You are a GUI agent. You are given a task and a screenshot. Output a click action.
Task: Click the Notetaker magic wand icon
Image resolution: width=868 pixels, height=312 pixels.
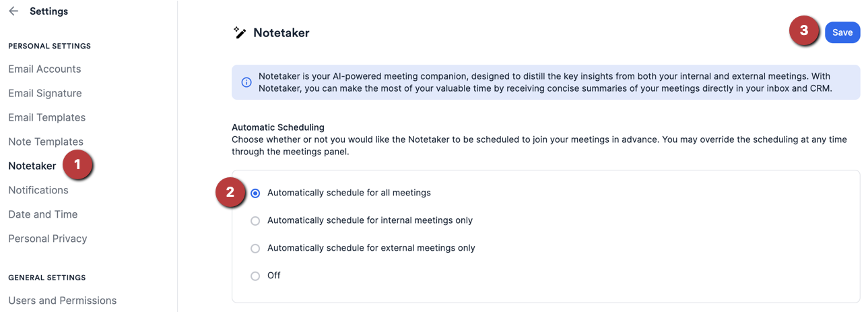coord(240,33)
